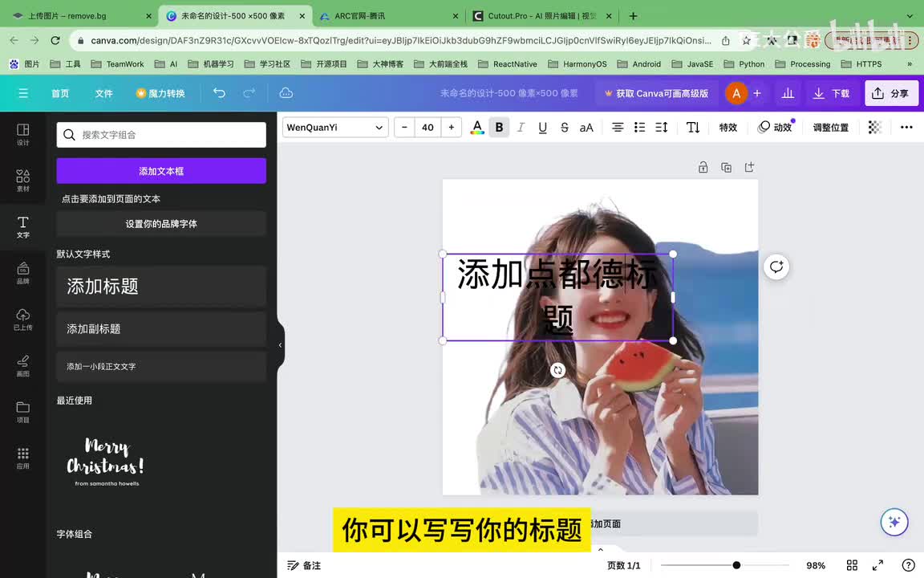The width and height of the screenshot is (924, 578).
Task: Apply strikethrough to text
Action: pos(564,128)
